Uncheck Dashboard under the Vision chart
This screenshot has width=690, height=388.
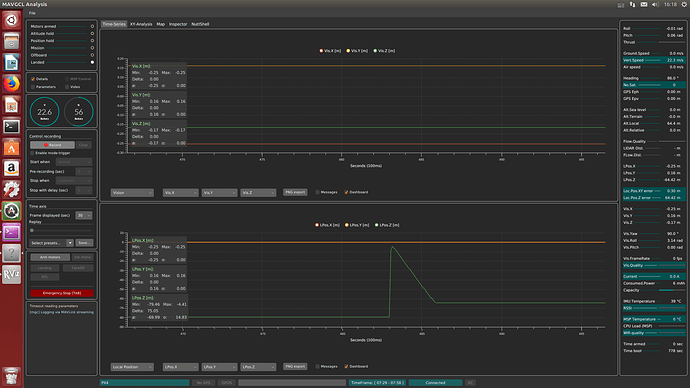pyautogui.click(x=346, y=192)
